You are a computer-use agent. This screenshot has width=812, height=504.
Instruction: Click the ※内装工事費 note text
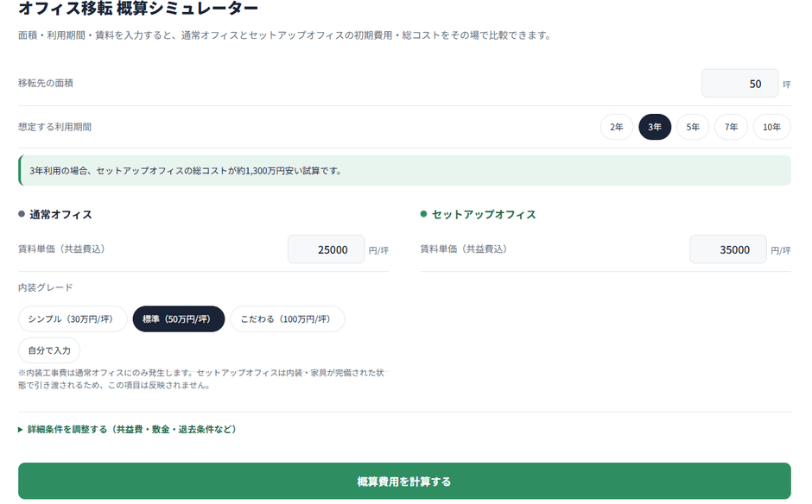pos(201,379)
